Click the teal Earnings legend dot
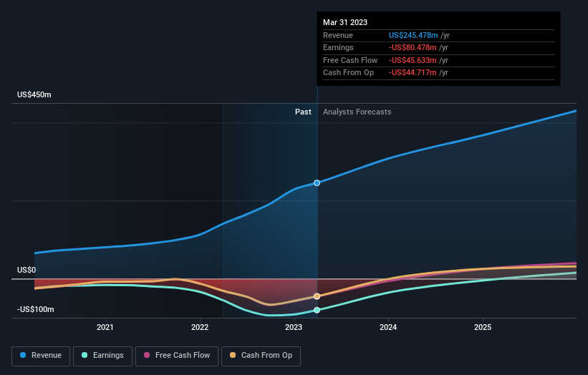Viewport: 588px width, 375px height. (x=85, y=355)
